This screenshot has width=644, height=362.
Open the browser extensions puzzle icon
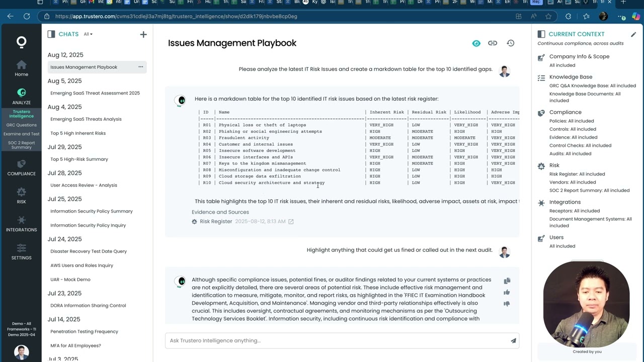[569, 16]
